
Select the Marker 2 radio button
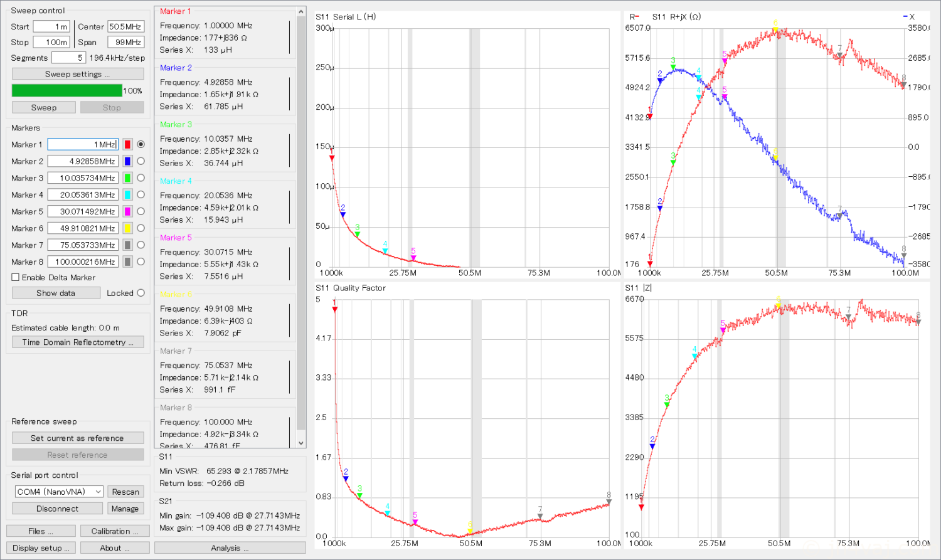point(141,161)
